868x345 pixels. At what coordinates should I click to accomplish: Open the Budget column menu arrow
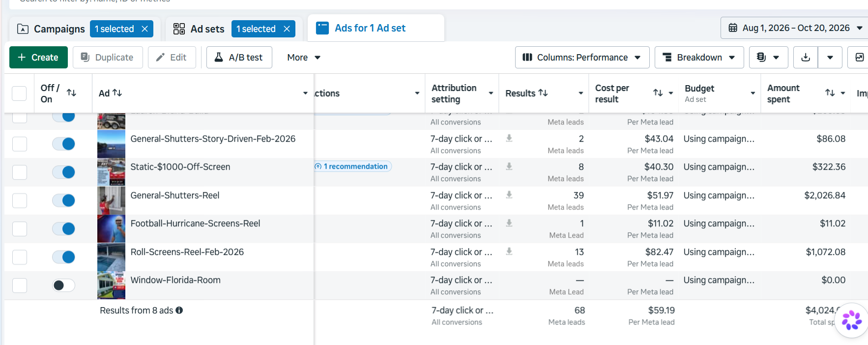click(752, 93)
